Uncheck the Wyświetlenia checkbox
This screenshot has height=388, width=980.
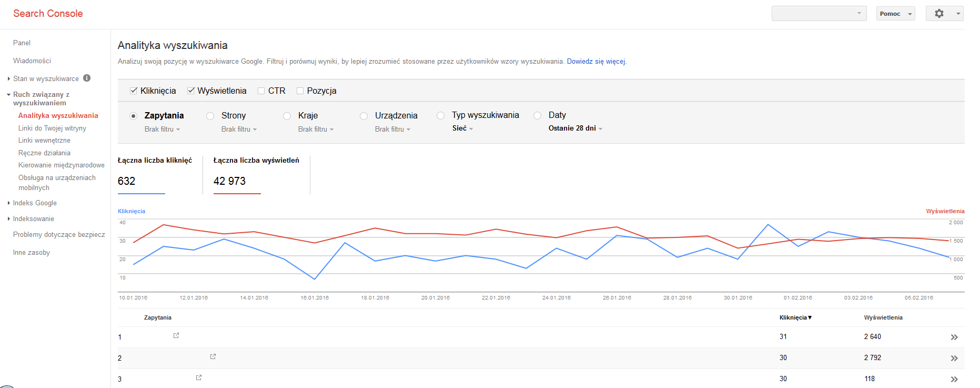point(191,91)
